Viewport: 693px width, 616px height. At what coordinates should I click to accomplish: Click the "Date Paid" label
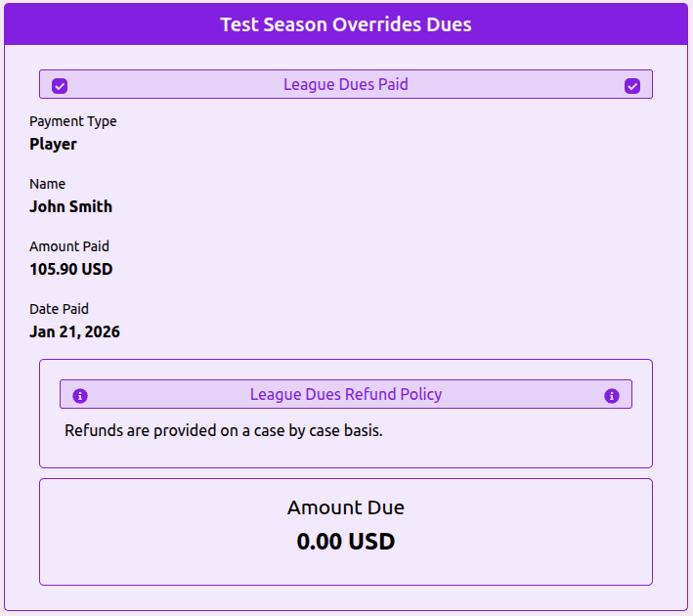(x=59, y=309)
